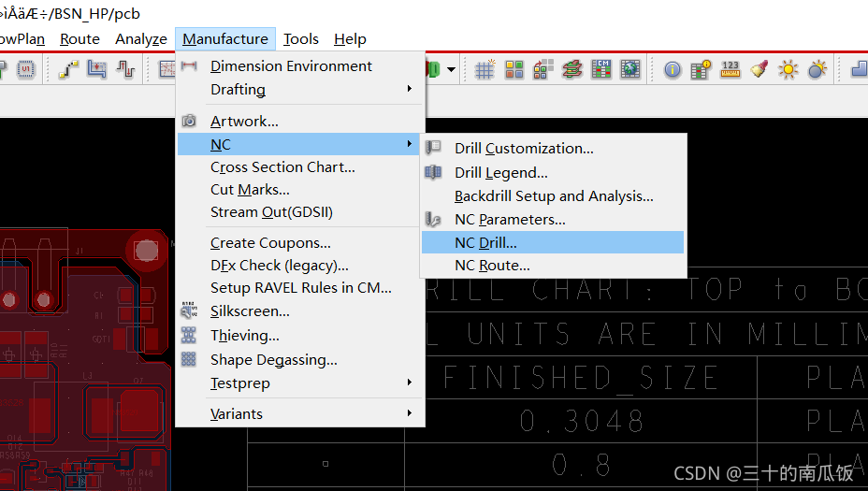Click the grid with info badge icon

tap(701, 70)
